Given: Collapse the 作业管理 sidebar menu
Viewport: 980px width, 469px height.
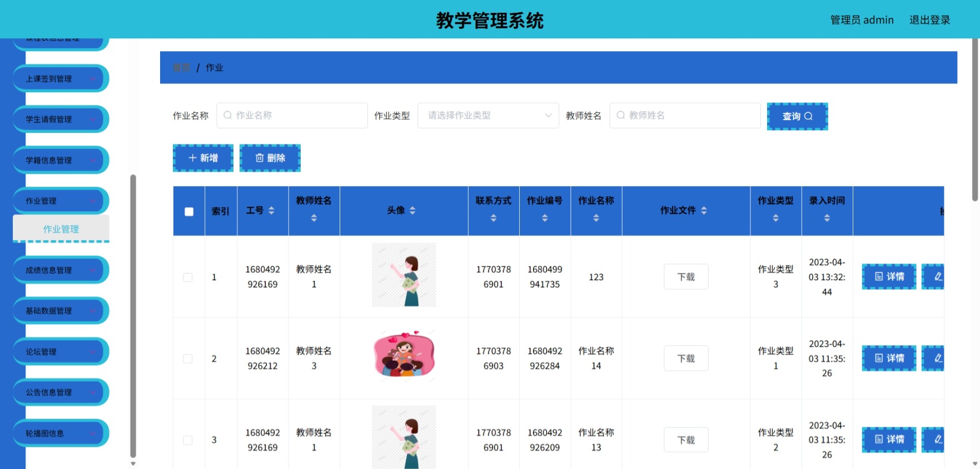Looking at the screenshot, I should click(61, 201).
